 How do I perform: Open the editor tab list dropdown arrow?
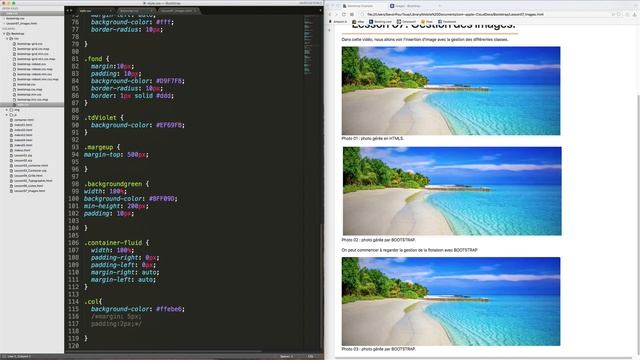point(320,11)
